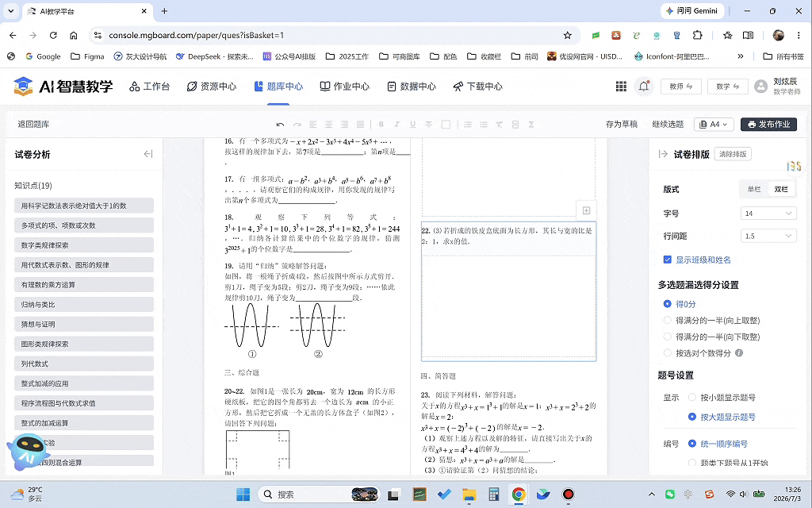Open the browser tab search dropdown
The height and width of the screenshot is (508, 812).
coord(10,11)
